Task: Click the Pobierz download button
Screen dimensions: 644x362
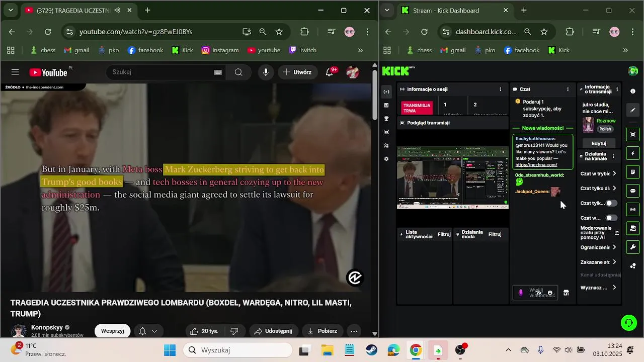Action: pyautogui.click(x=322, y=331)
